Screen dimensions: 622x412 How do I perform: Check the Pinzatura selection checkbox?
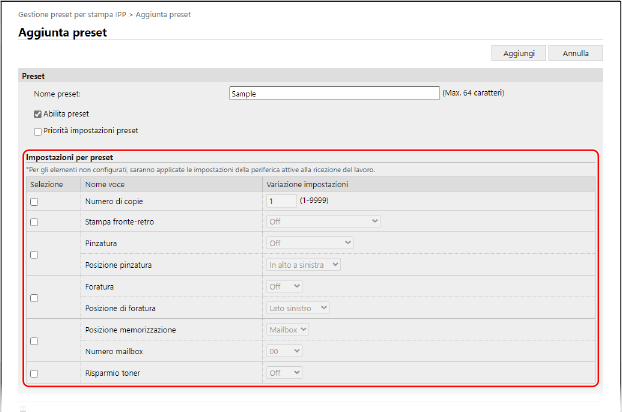[x=34, y=254]
